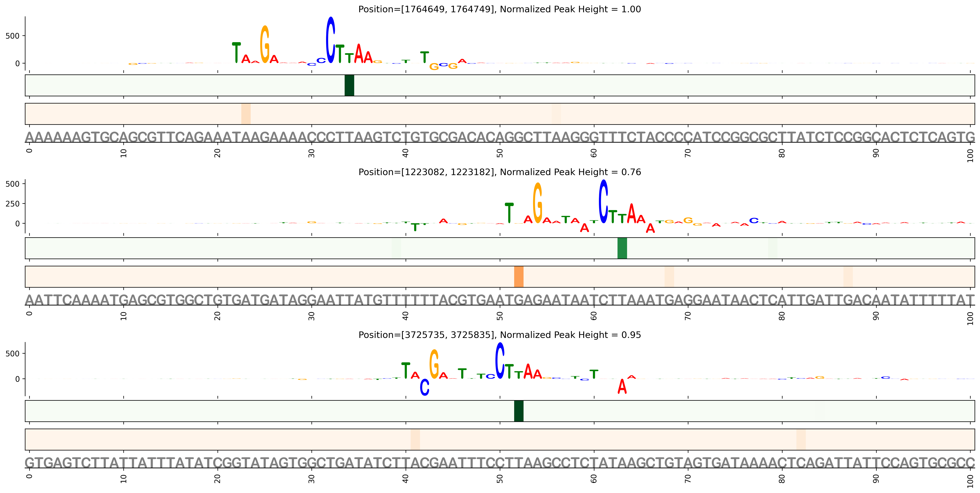The image size is (980, 493).
Task: Click the light orange cell near position 23, top panel
Action: tap(246, 114)
